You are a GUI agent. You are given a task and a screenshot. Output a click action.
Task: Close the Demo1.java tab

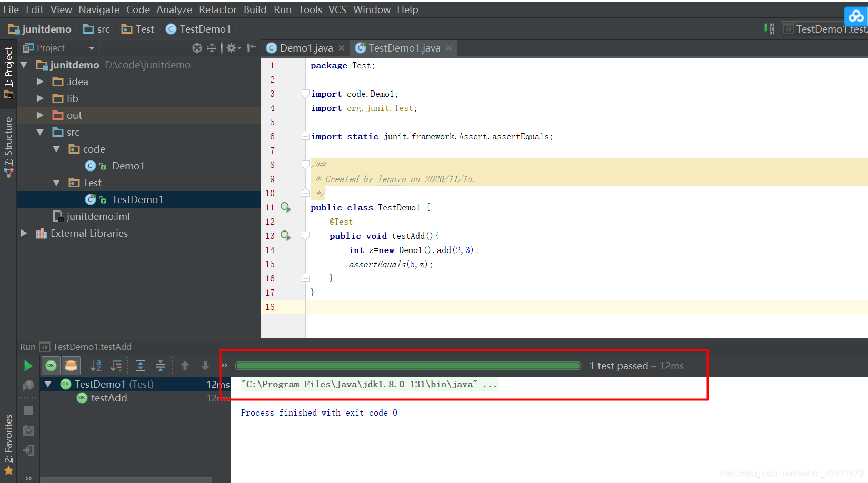tap(342, 48)
